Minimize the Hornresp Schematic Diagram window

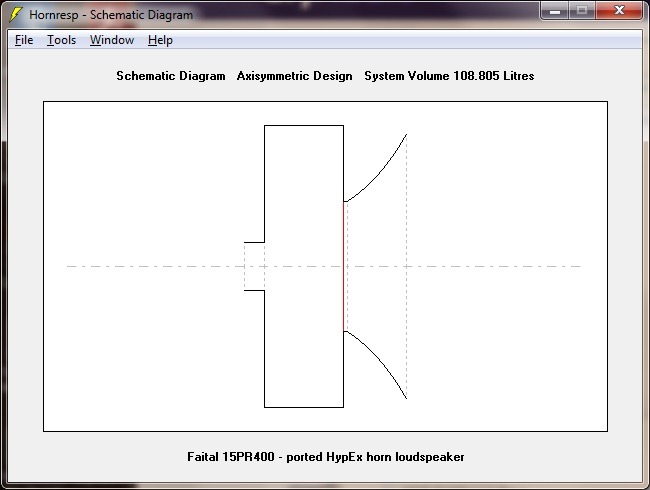point(555,10)
